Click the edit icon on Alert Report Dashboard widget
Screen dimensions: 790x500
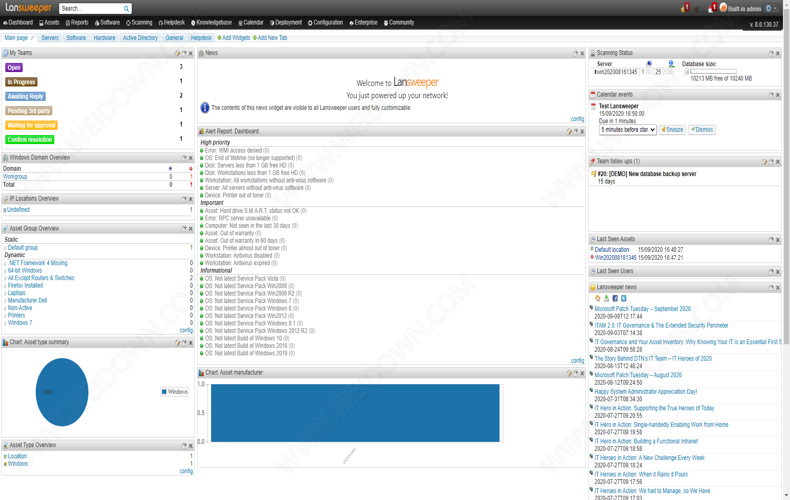click(x=569, y=132)
